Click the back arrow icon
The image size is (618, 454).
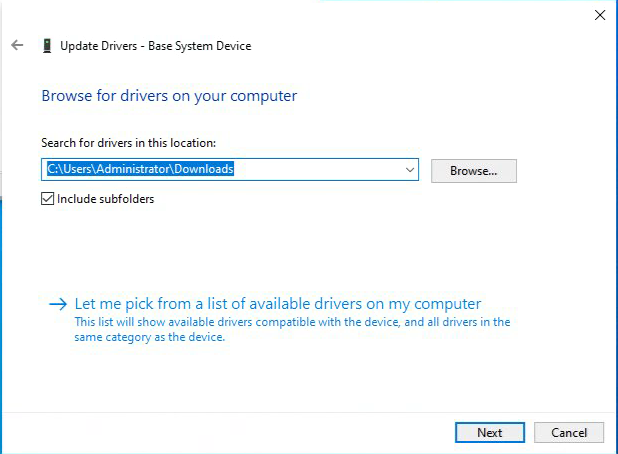[16, 45]
